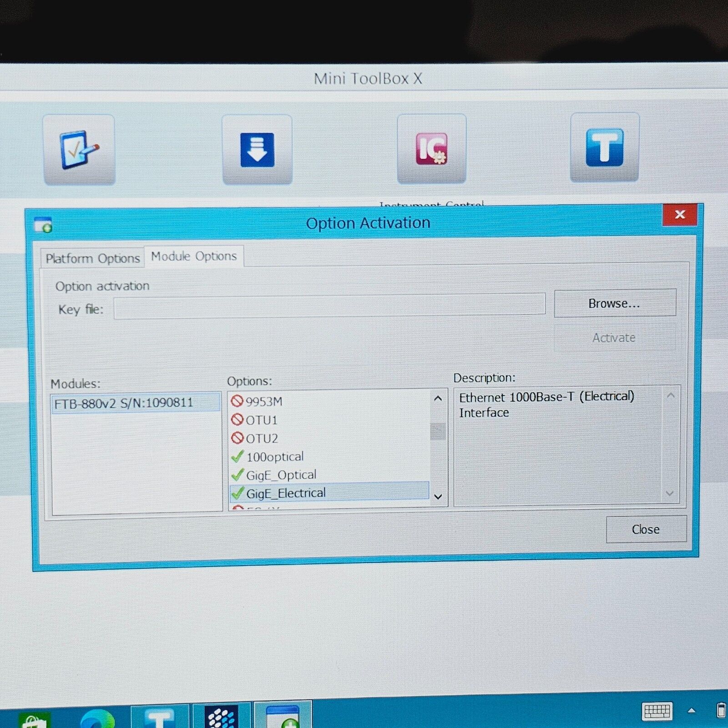Select the GigE_Optical enabled option

click(281, 475)
